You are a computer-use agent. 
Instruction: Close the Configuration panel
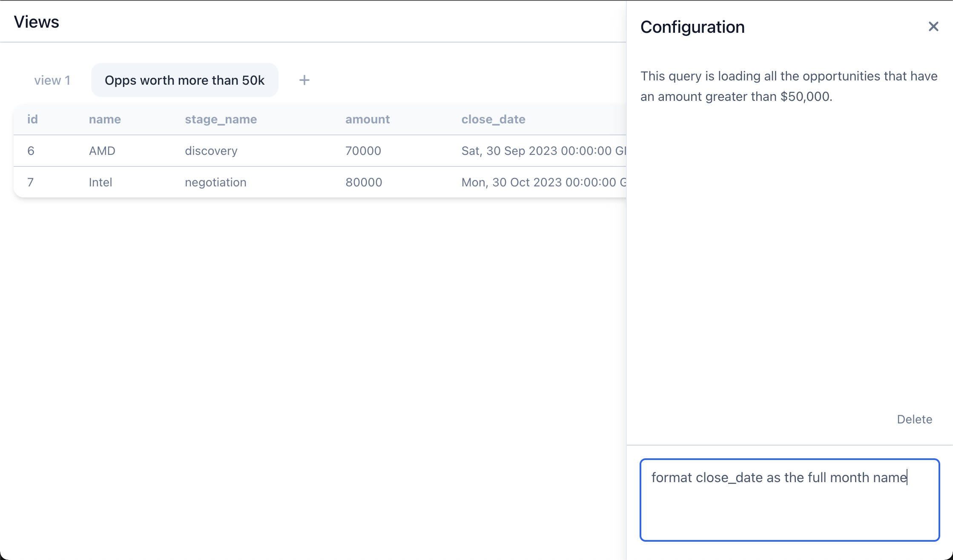(x=933, y=27)
